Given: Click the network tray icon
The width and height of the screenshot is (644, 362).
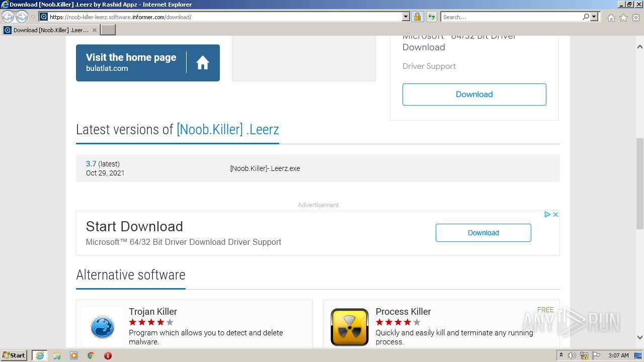Looking at the screenshot, I should (x=585, y=355).
